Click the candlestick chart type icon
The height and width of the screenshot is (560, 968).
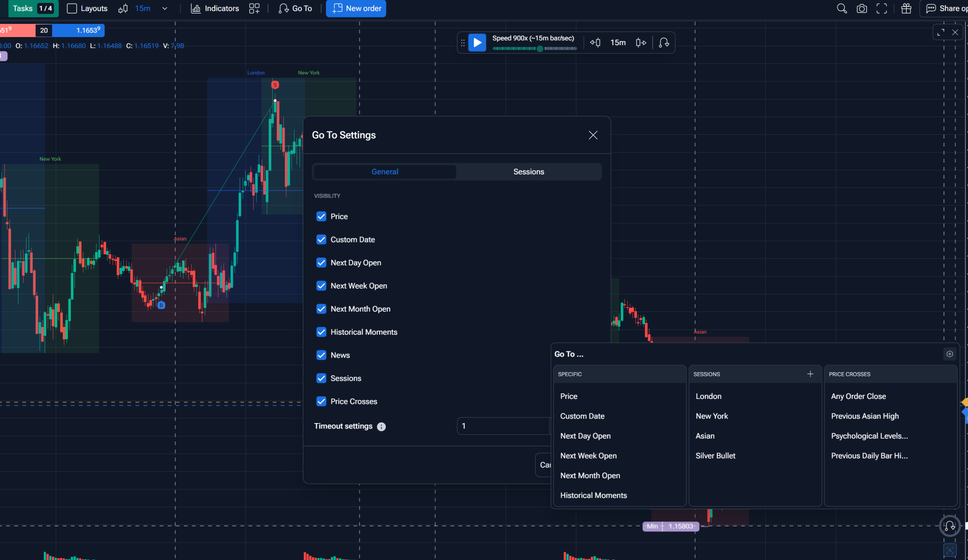(x=123, y=8)
